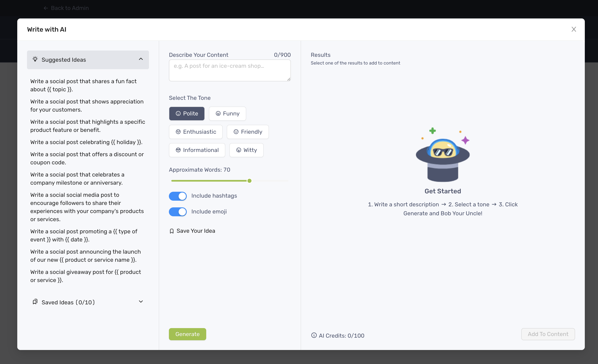Turn off Include emoji switch
The width and height of the screenshot is (598, 364).
(x=178, y=212)
